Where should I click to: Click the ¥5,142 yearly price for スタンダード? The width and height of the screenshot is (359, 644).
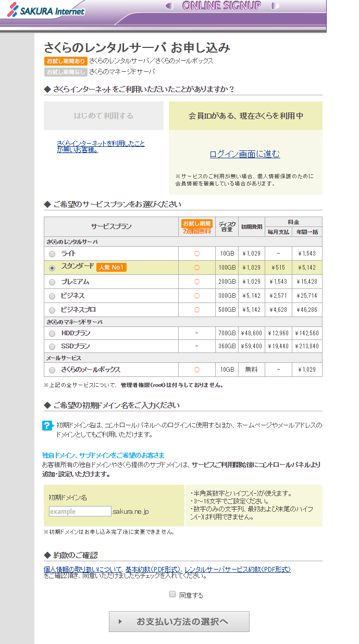point(307,268)
